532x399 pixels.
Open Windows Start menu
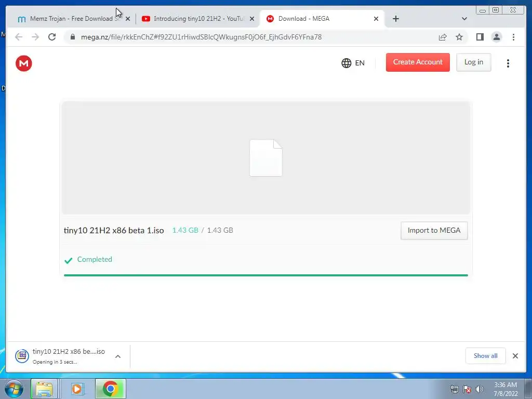[x=14, y=389]
